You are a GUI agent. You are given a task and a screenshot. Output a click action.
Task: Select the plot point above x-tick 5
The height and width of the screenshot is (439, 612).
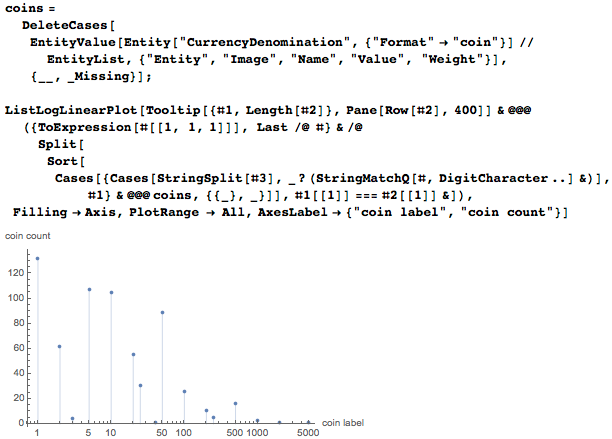click(x=89, y=290)
